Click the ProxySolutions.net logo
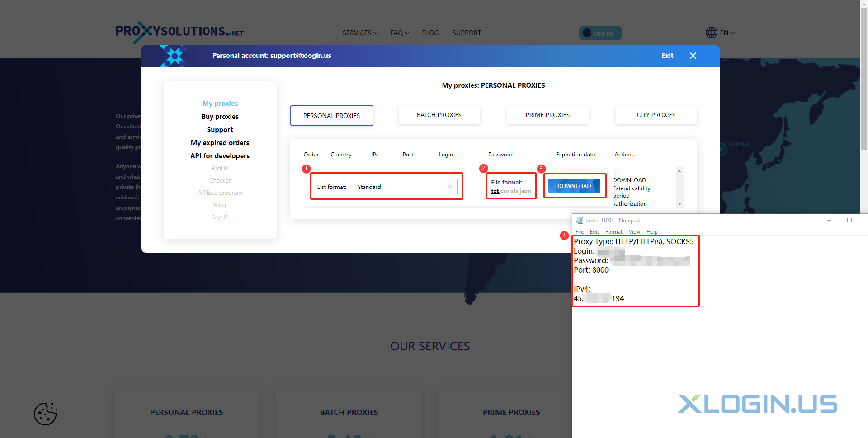Viewport: 868px width, 438px height. (179, 32)
